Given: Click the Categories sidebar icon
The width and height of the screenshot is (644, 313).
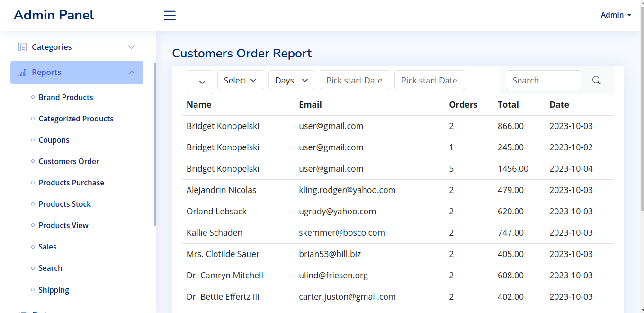Looking at the screenshot, I should [22, 46].
